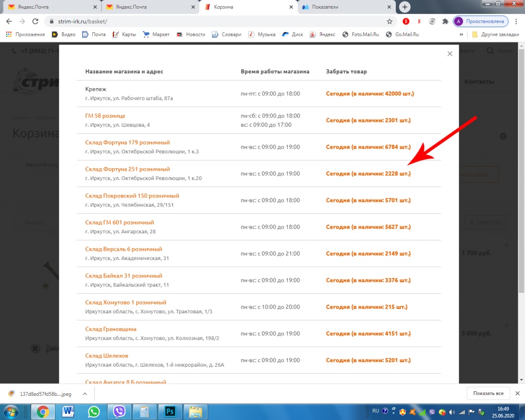
Task: Click the Windows Start button
Action: 11,411
